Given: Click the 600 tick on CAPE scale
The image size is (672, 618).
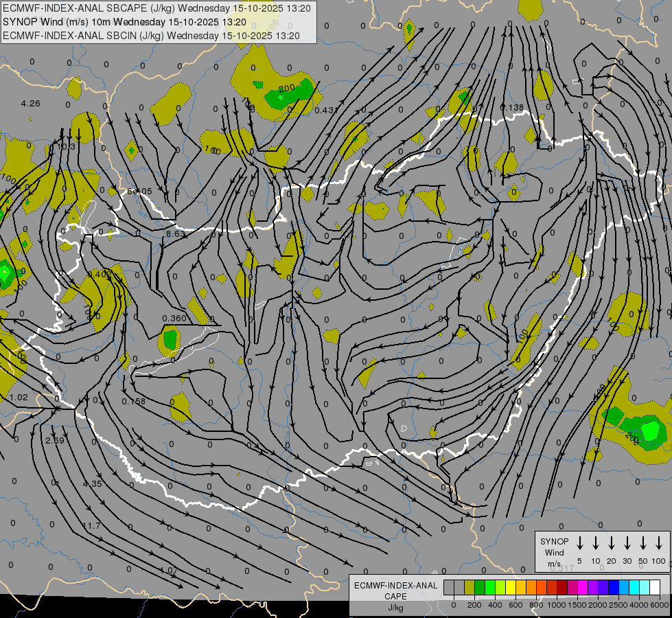Looking at the screenshot, I should click(515, 605).
